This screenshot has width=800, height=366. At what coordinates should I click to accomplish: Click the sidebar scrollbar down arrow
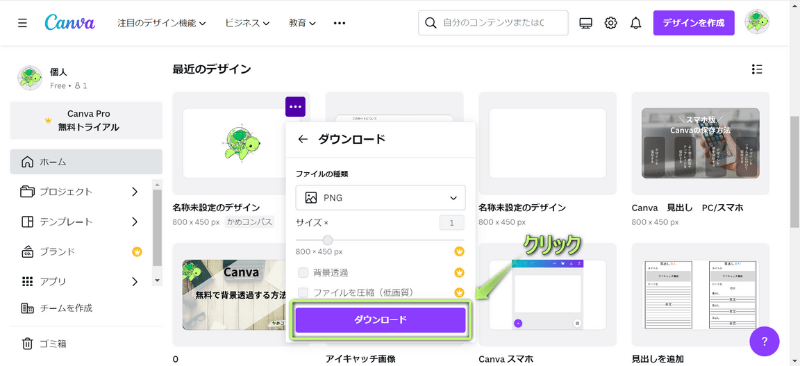click(157, 280)
